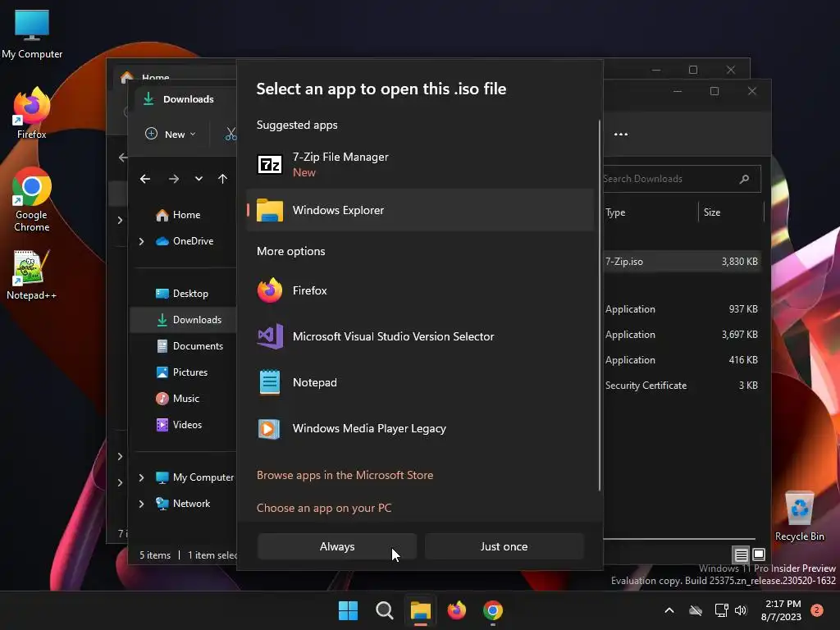The width and height of the screenshot is (840, 630).
Task: Open the Windows Start menu
Action: (348, 610)
